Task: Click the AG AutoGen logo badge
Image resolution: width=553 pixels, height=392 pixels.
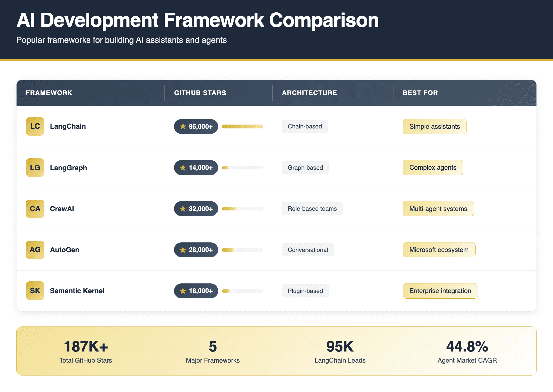Action: click(35, 250)
